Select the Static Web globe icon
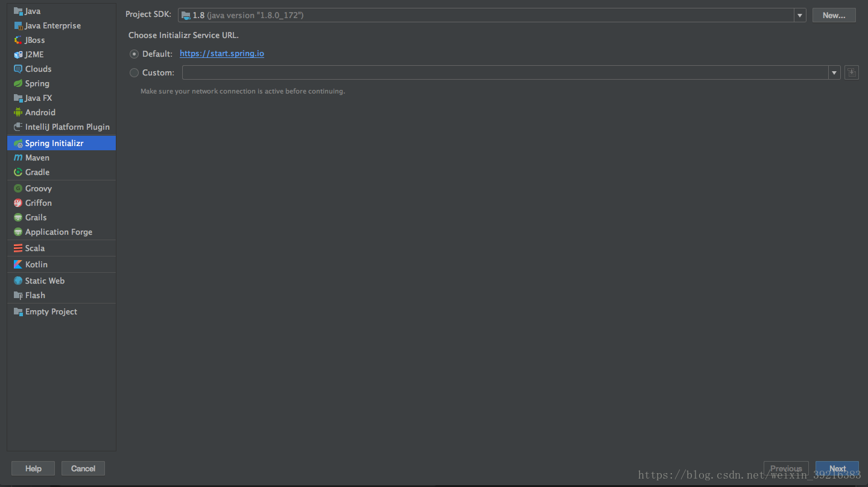 click(18, 281)
